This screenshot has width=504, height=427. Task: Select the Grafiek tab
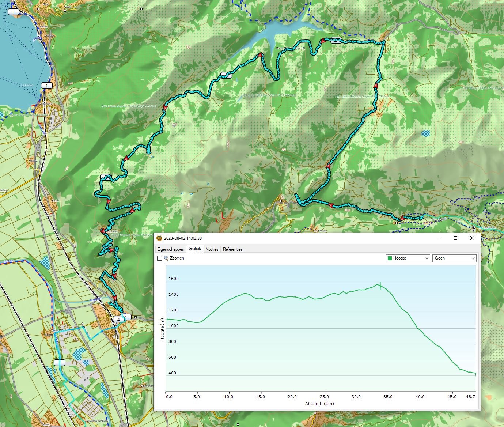pyautogui.click(x=195, y=249)
